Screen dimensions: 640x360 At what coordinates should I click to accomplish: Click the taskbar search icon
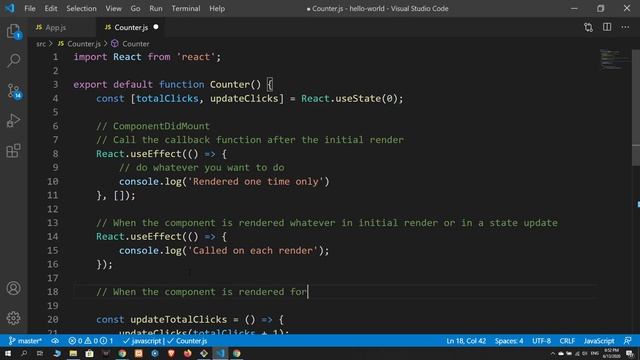pos(24,353)
